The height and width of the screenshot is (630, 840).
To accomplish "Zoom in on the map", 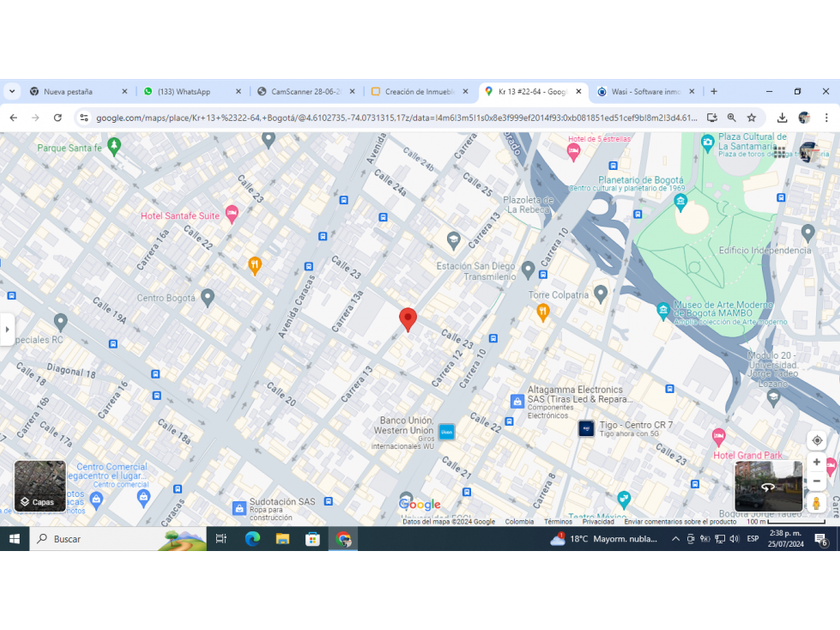I will [816, 462].
